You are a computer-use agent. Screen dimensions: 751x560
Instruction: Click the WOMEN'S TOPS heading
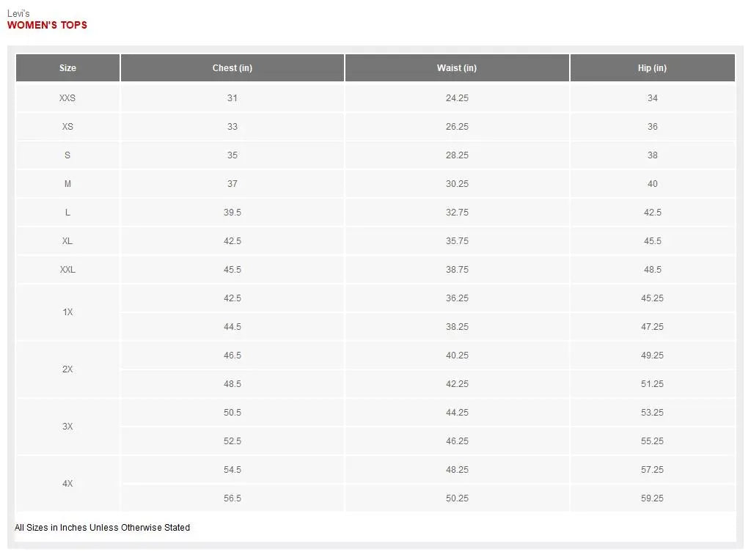(47, 25)
